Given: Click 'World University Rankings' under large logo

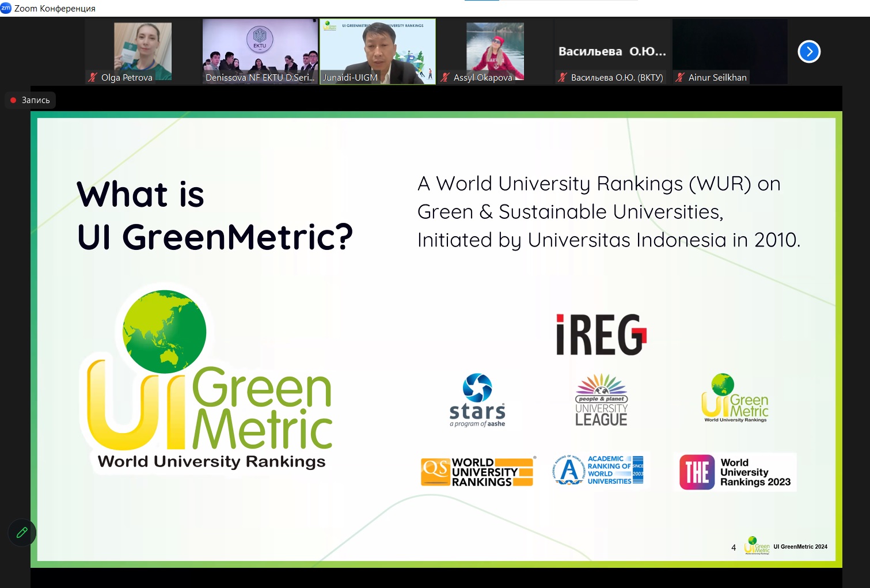Looking at the screenshot, I should 211,461.
